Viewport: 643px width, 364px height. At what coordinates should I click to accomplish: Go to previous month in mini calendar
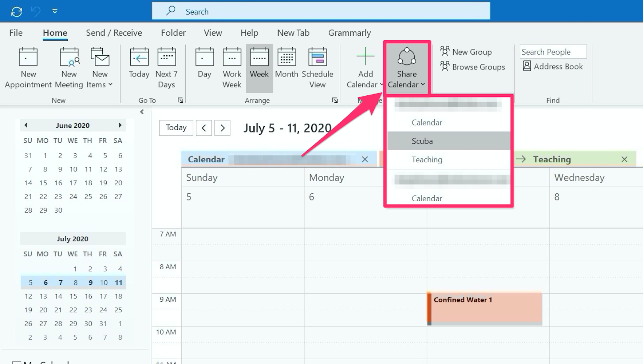pos(26,125)
